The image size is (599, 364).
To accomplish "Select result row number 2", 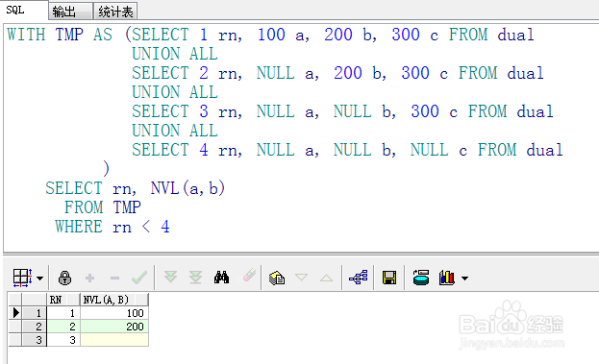I will pos(35,327).
